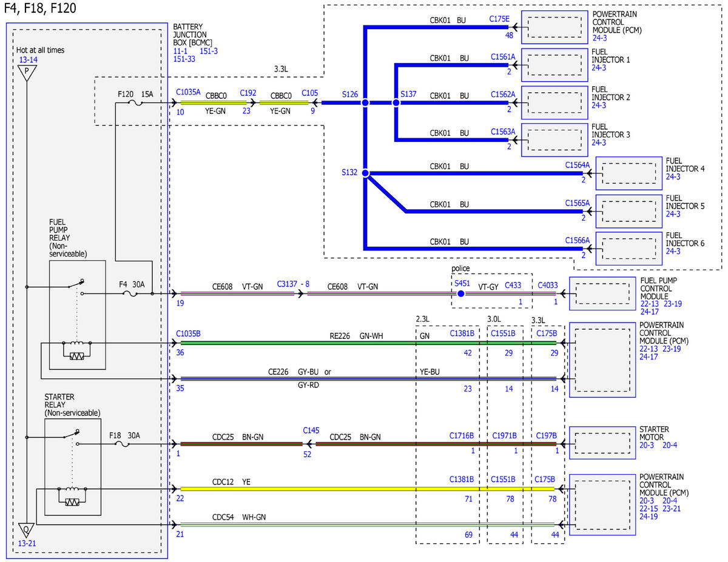Open the 13-21 ground reference link

click(x=27, y=543)
